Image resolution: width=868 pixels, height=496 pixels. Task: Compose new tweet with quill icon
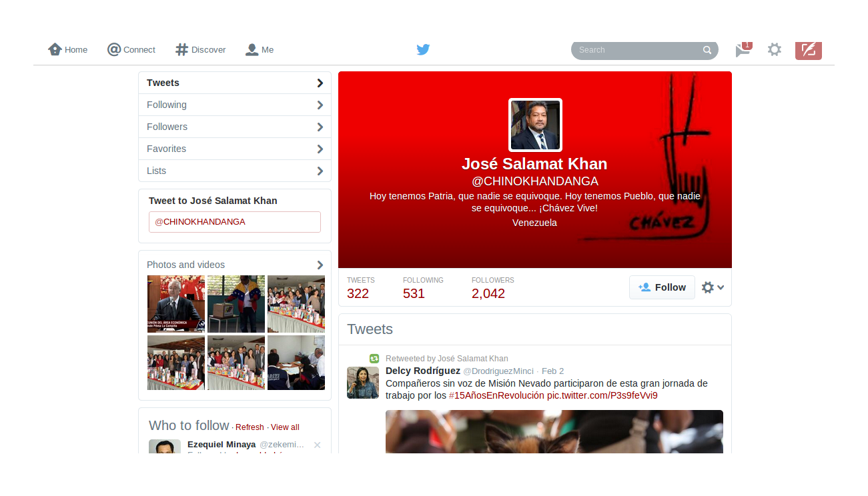coord(808,50)
